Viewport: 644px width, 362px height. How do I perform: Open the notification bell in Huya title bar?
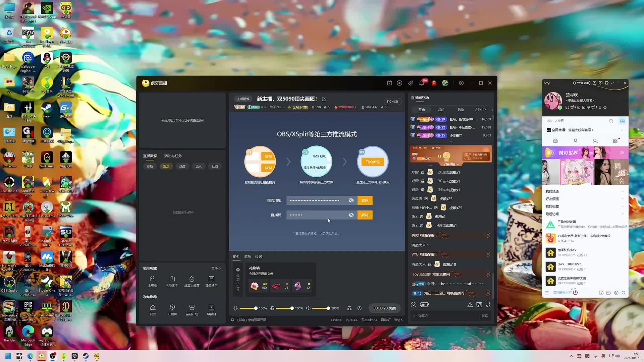click(422, 83)
